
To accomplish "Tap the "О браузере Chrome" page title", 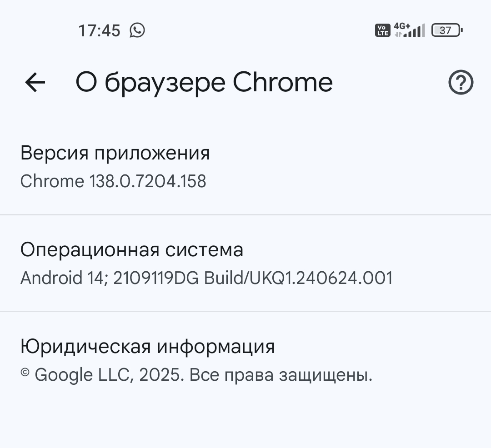I will click(x=204, y=83).
